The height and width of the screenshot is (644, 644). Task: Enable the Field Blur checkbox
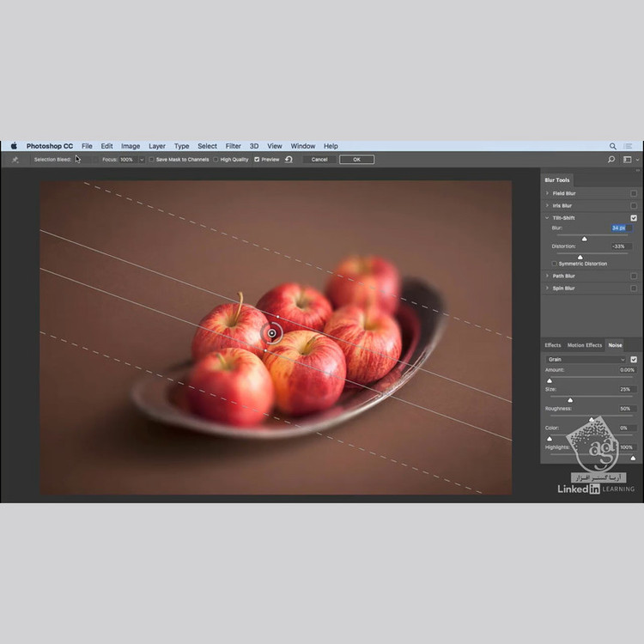pyautogui.click(x=634, y=194)
